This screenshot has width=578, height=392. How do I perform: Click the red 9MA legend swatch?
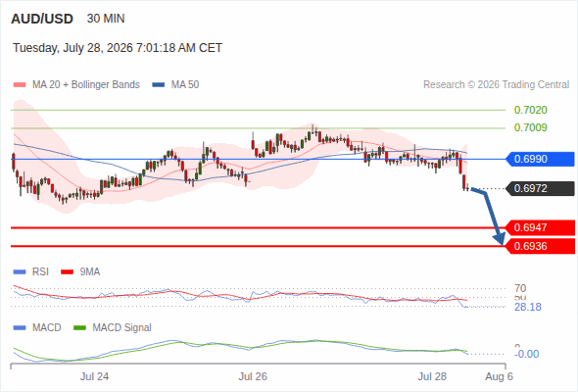[x=67, y=272]
